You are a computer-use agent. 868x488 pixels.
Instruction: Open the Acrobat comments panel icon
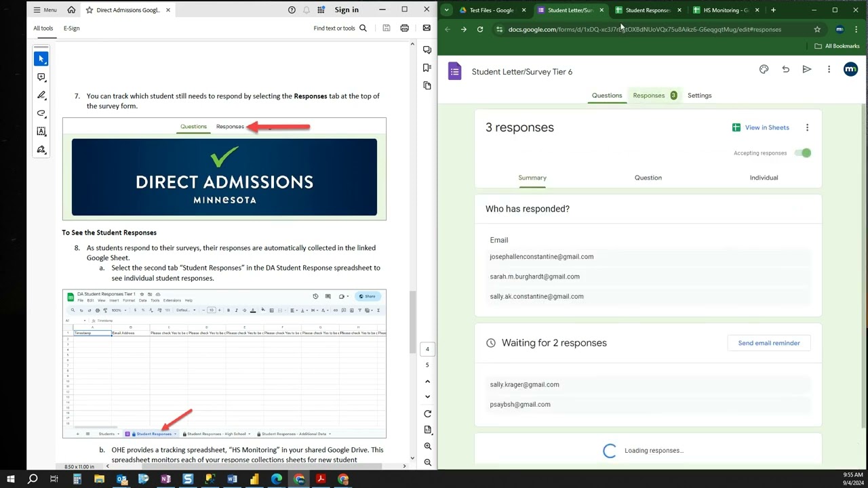pos(427,50)
